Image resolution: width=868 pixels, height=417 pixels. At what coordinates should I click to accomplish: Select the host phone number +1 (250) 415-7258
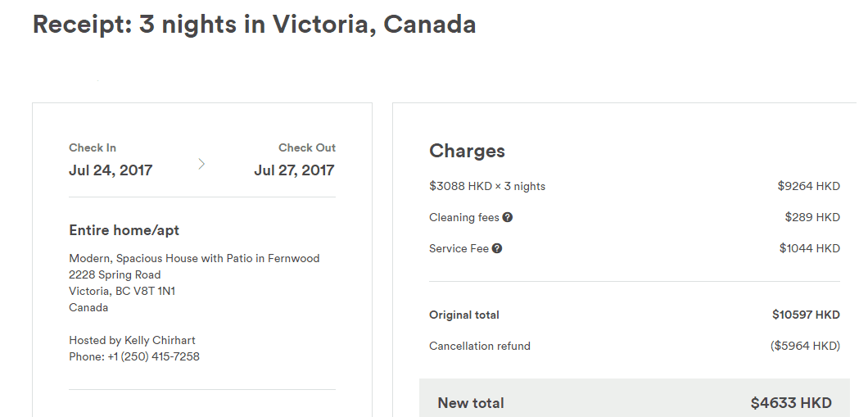click(x=154, y=356)
